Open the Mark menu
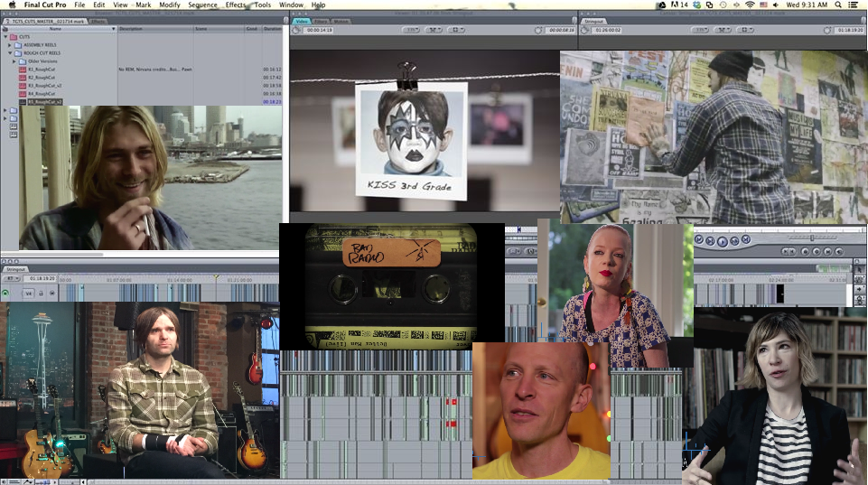 click(144, 5)
